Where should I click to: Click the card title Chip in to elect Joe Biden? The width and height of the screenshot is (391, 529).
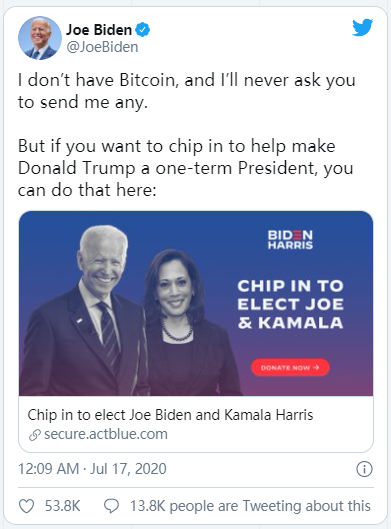(170, 415)
